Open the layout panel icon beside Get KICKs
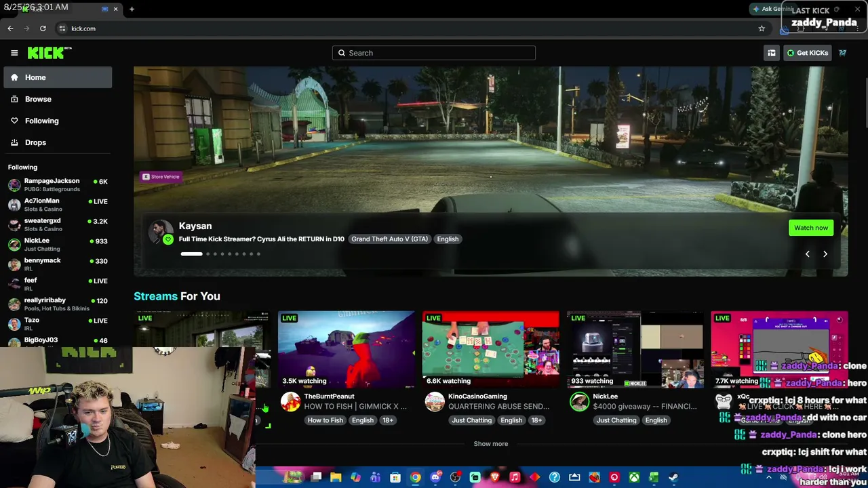868x488 pixels. (x=771, y=53)
